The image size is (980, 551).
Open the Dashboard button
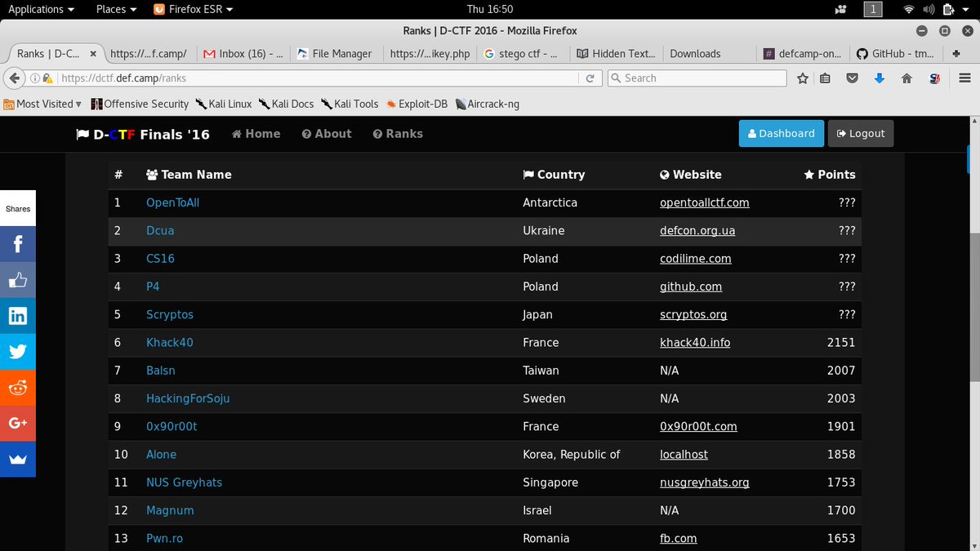click(x=781, y=134)
